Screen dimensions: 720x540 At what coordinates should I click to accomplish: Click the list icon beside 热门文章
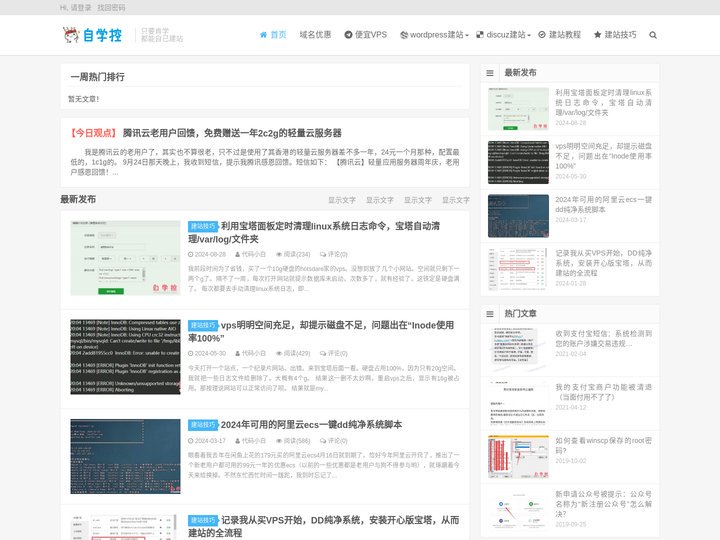(x=490, y=314)
